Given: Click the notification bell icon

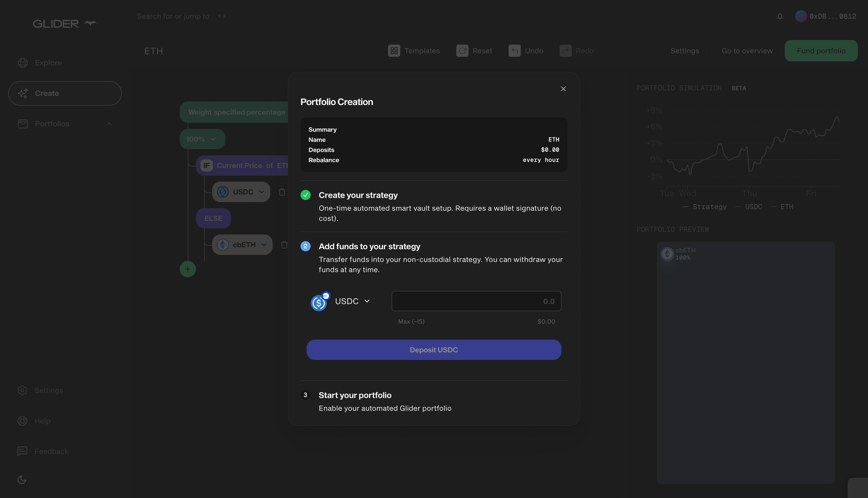Looking at the screenshot, I should (x=780, y=16).
